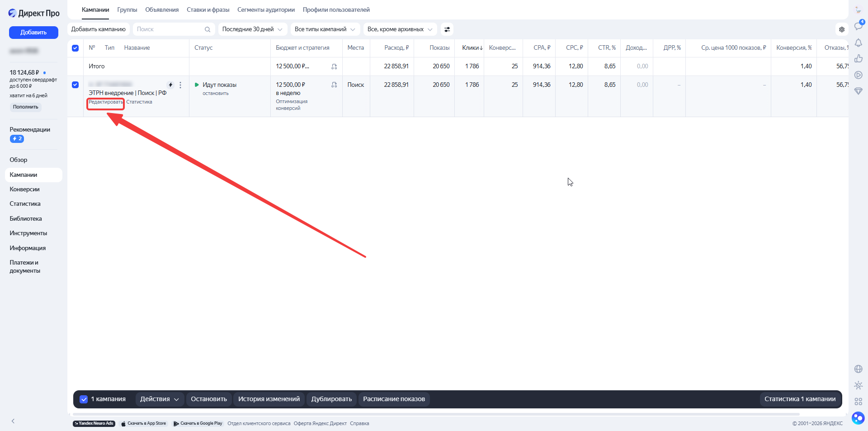Image resolution: width=868 pixels, height=431 pixels.
Task: Toggle the select-all checkbox in table header
Action: (75, 48)
